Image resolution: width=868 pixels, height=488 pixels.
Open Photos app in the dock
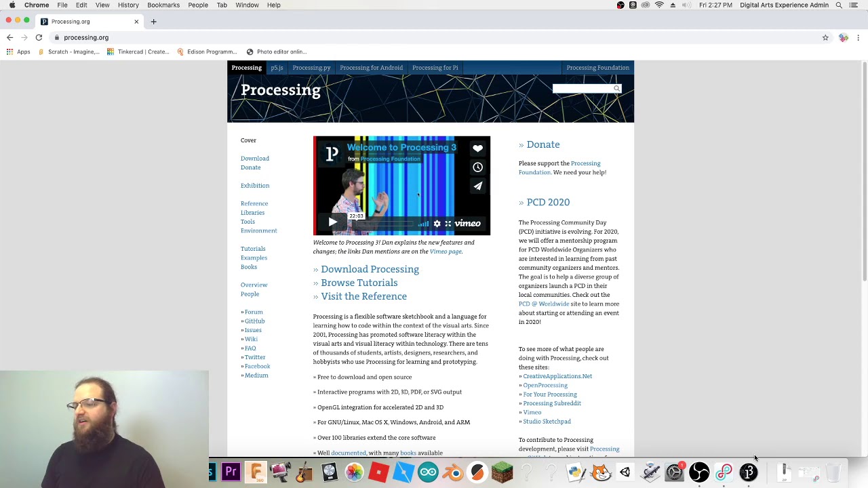click(x=354, y=472)
